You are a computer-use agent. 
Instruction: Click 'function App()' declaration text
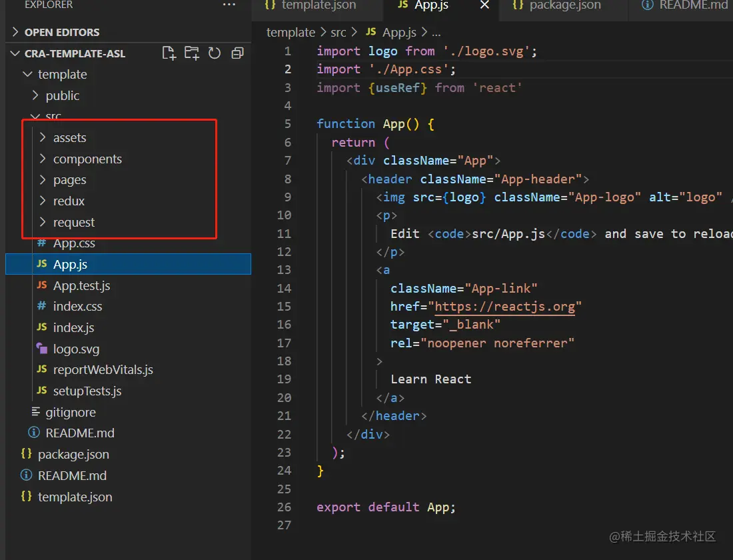coord(368,124)
